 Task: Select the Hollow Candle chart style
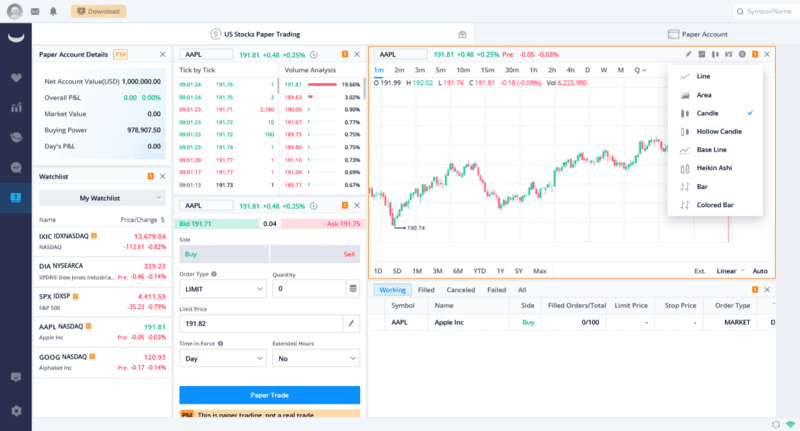click(715, 132)
